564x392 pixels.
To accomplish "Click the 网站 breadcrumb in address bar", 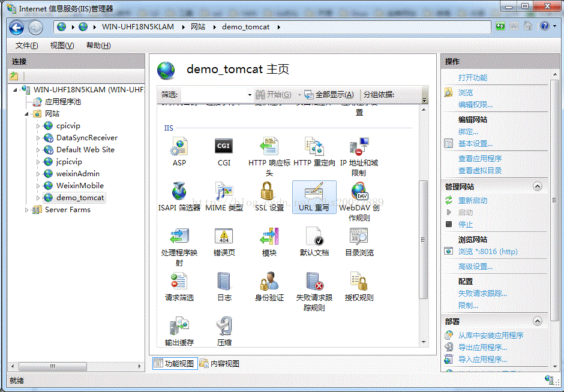I will (x=198, y=27).
